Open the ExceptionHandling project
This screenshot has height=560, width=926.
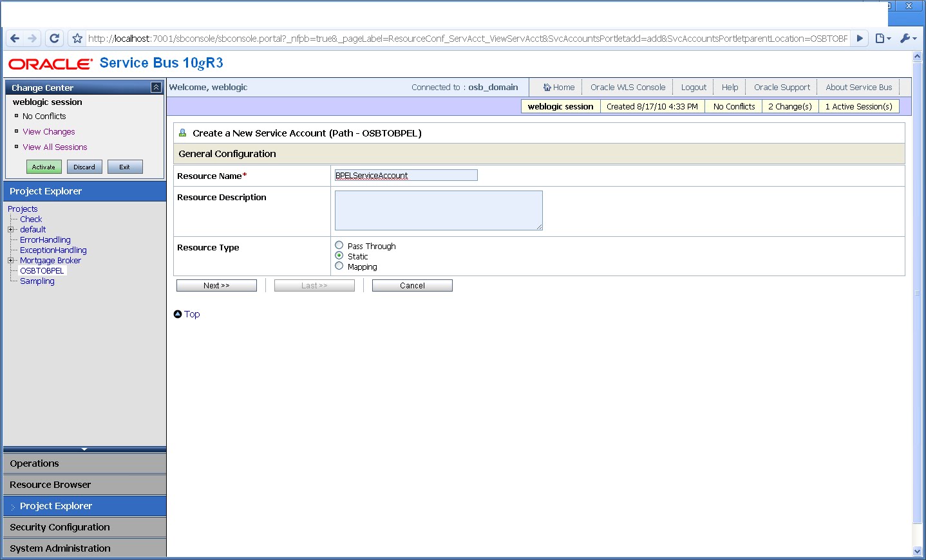53,250
